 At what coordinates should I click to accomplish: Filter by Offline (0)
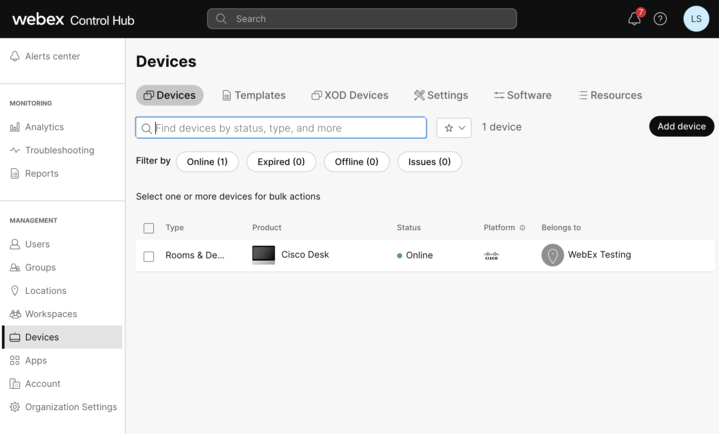click(357, 161)
